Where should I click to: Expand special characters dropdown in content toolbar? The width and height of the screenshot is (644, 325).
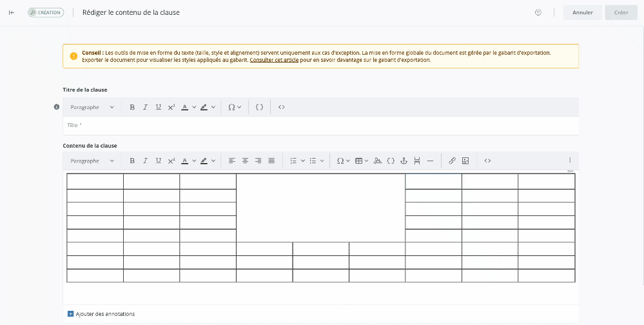click(343, 161)
